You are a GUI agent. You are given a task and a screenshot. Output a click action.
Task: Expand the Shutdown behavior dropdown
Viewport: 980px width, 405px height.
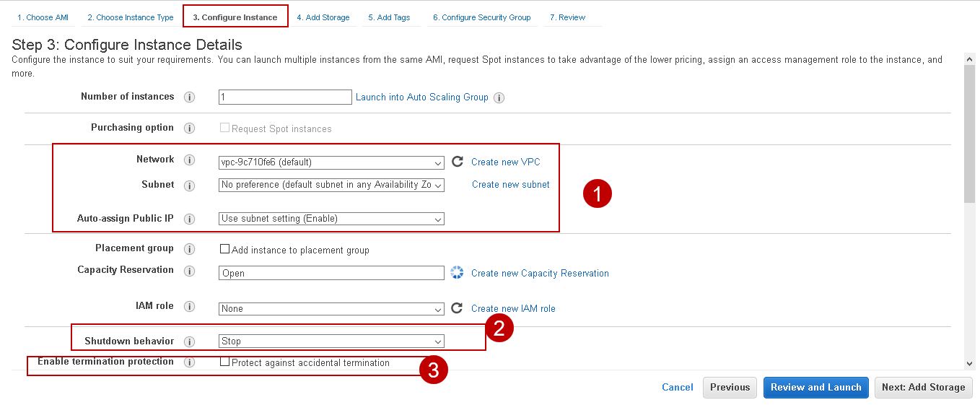tap(331, 341)
